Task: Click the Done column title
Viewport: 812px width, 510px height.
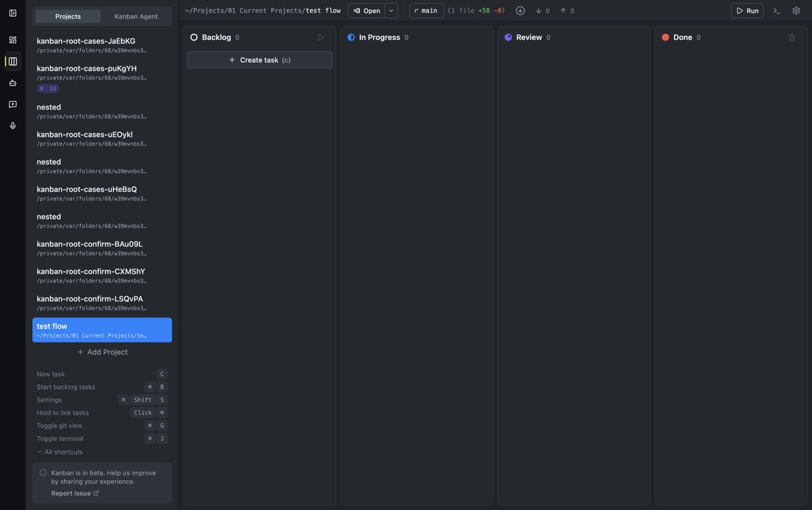Action: tap(683, 37)
